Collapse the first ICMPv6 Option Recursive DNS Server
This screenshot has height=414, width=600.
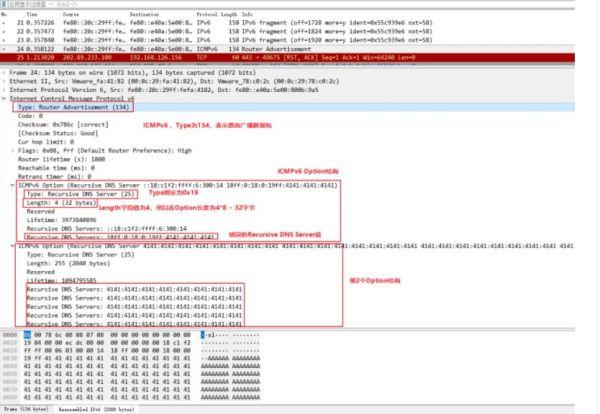[x=13, y=185]
